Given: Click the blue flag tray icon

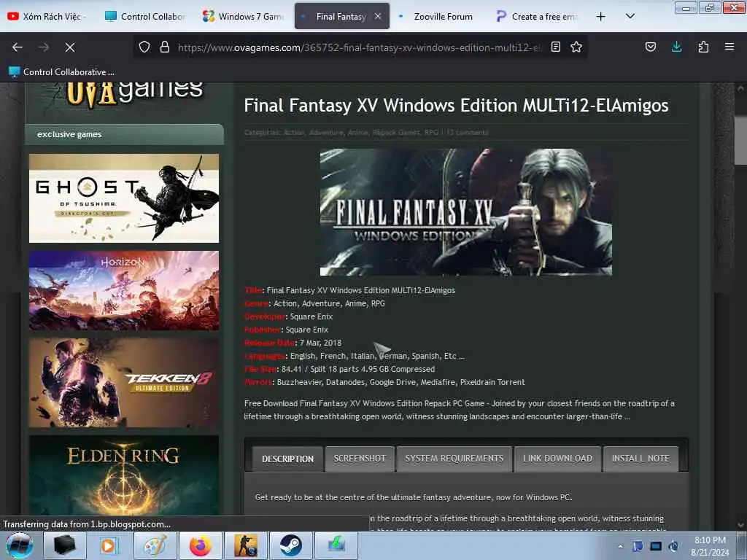Looking at the screenshot, I should [x=638, y=546].
